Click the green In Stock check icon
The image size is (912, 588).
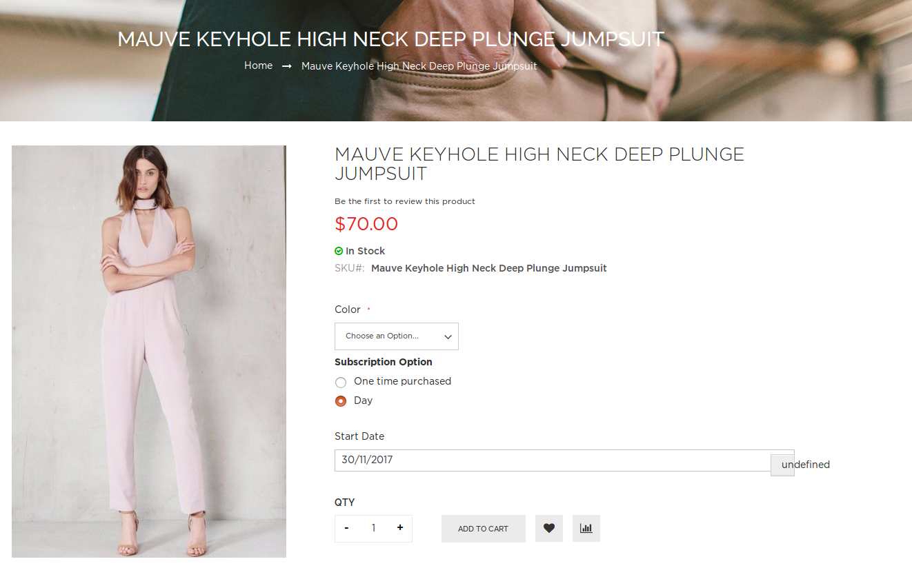[x=339, y=251]
